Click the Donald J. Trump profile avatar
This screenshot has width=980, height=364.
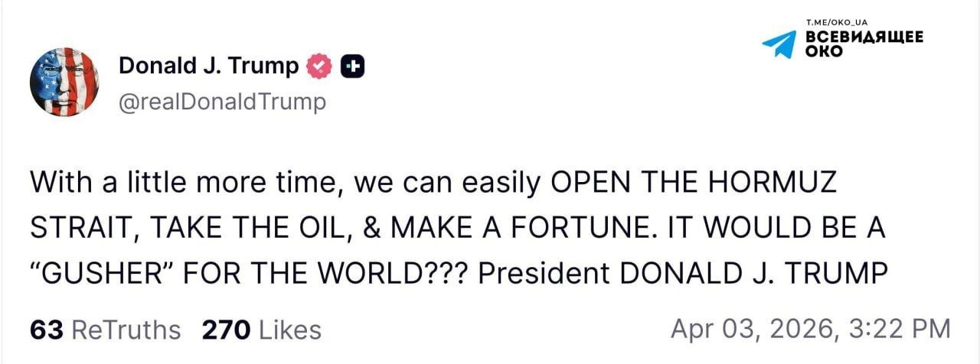tap(64, 82)
